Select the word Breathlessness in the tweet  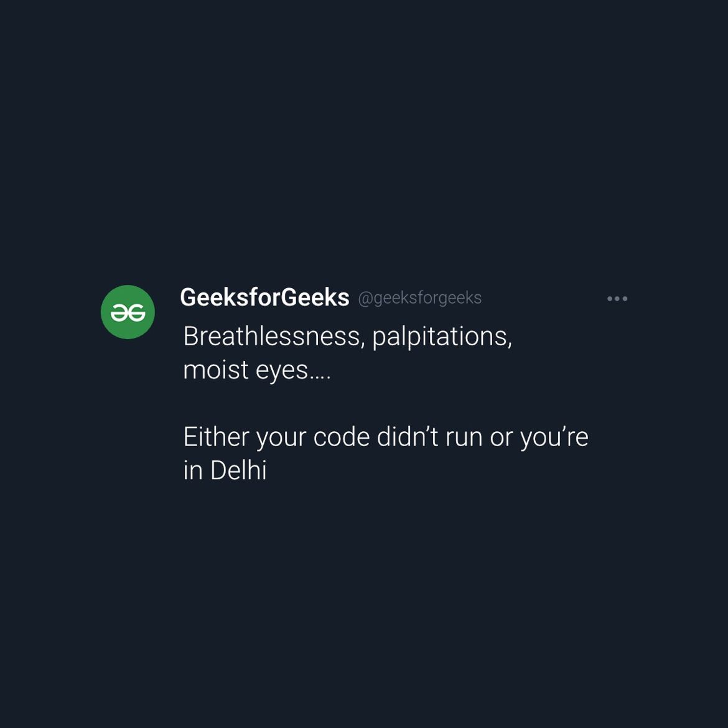click(272, 335)
